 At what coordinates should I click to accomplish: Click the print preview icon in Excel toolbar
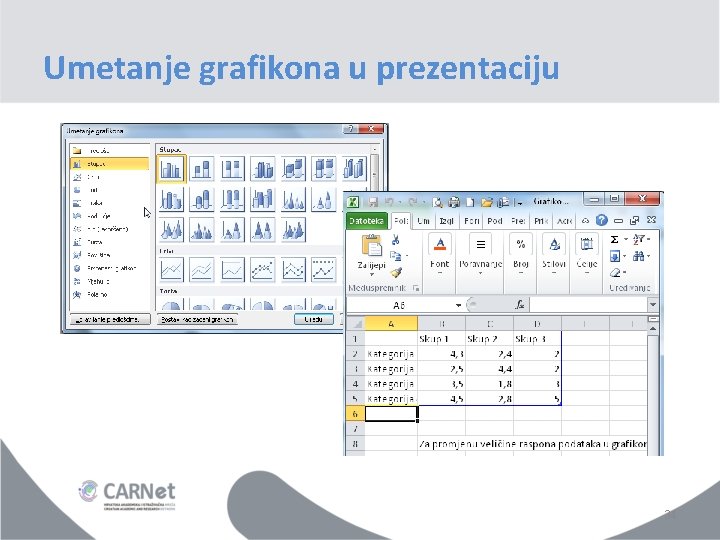[x=438, y=202]
